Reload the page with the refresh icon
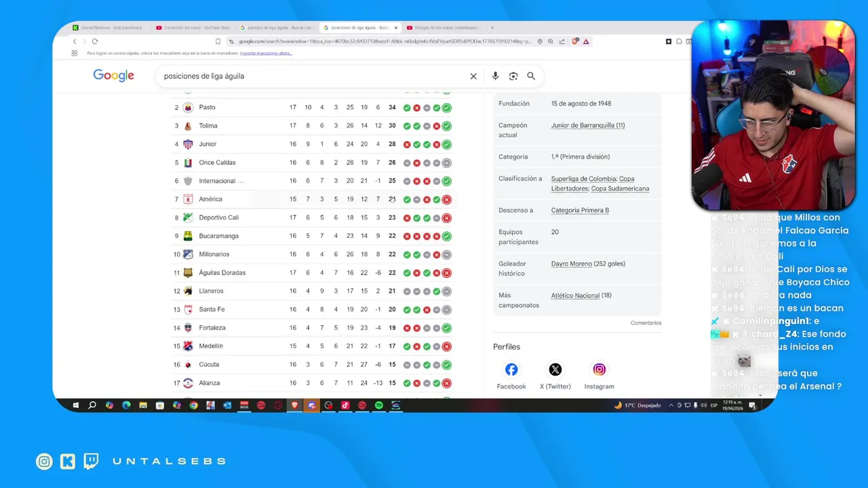 coord(95,41)
